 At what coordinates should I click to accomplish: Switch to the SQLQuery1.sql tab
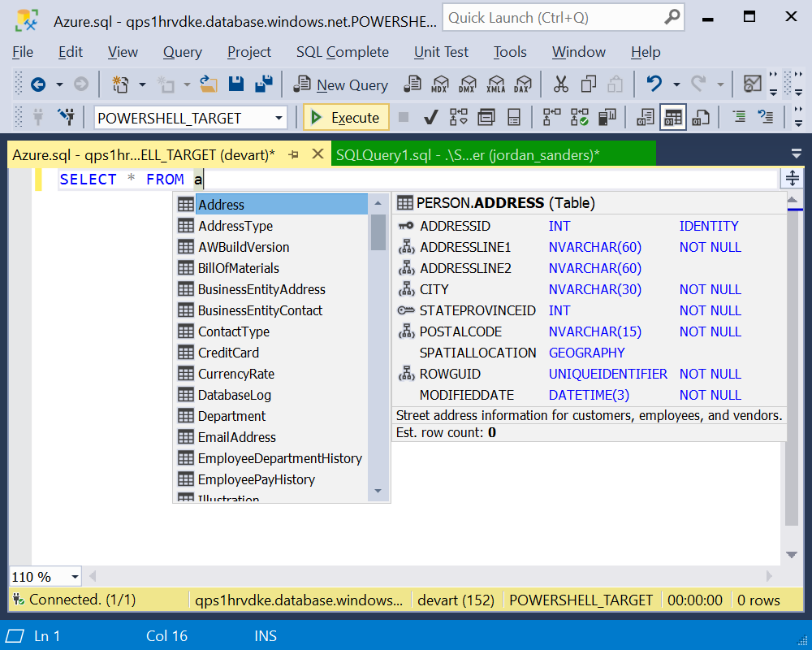tap(493, 154)
